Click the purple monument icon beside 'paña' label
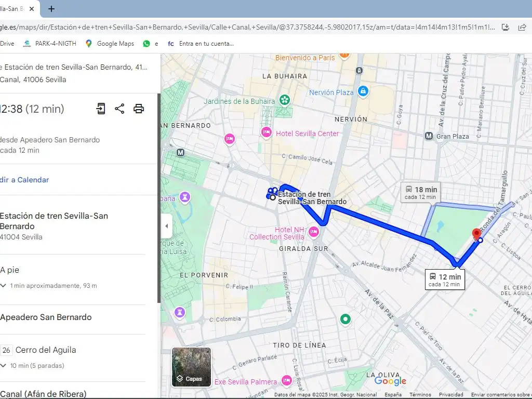This screenshot has width=532, height=399. (185, 197)
